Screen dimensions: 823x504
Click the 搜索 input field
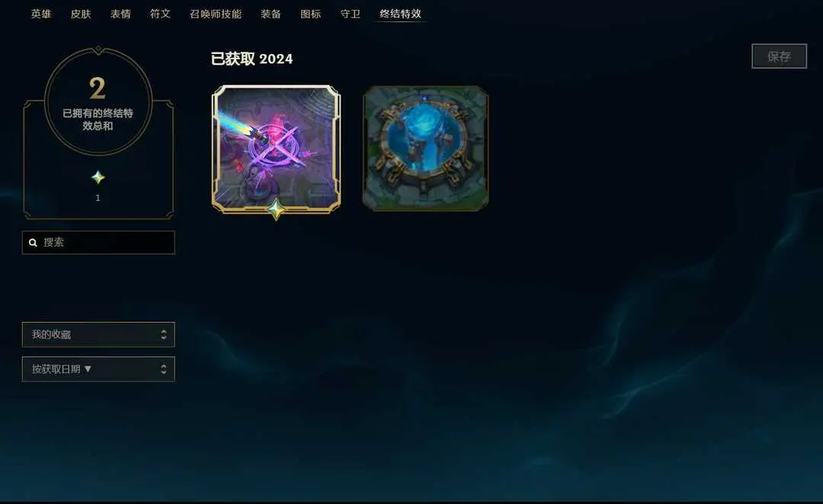coord(98,242)
